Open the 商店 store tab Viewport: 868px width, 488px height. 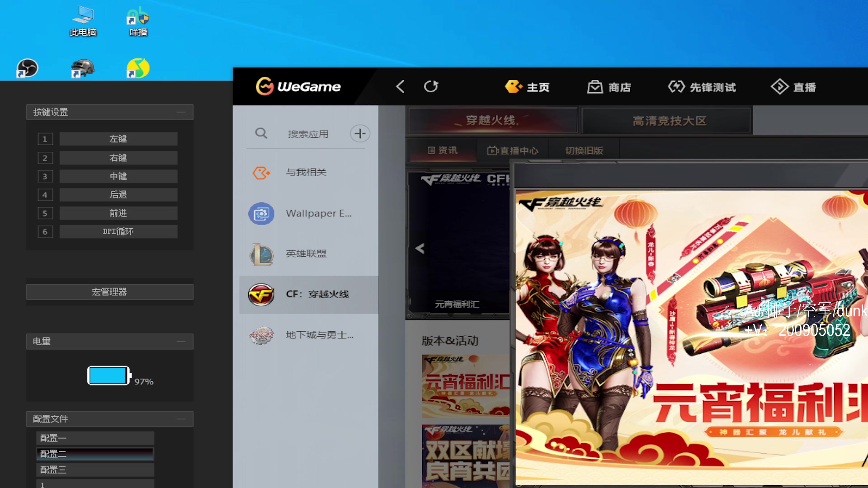tap(609, 87)
